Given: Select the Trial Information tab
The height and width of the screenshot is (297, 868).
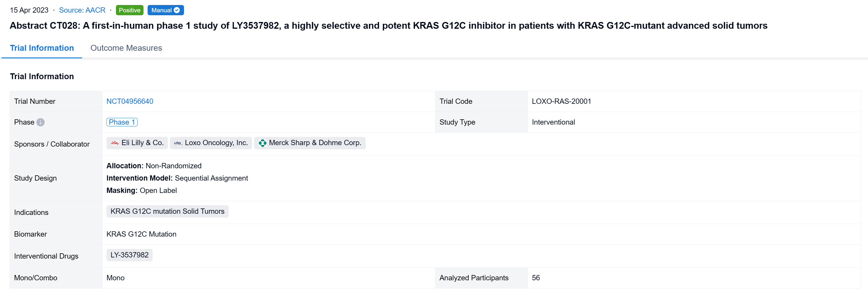Looking at the screenshot, I should (42, 48).
